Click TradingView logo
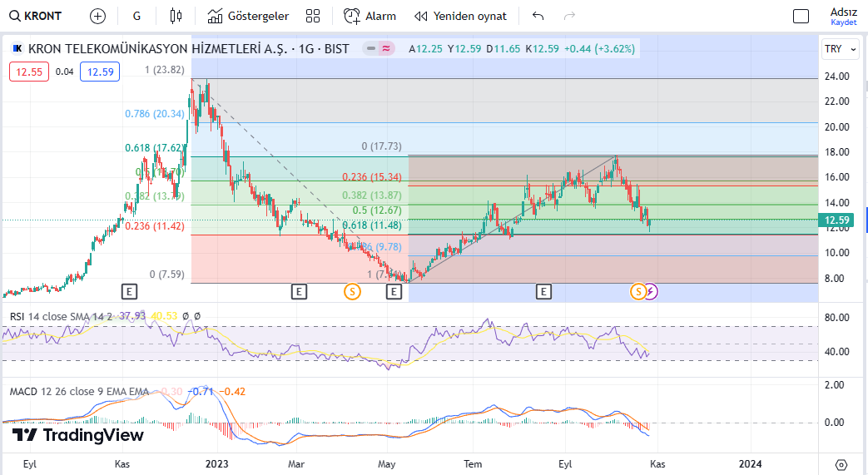868x475 pixels. (x=78, y=435)
